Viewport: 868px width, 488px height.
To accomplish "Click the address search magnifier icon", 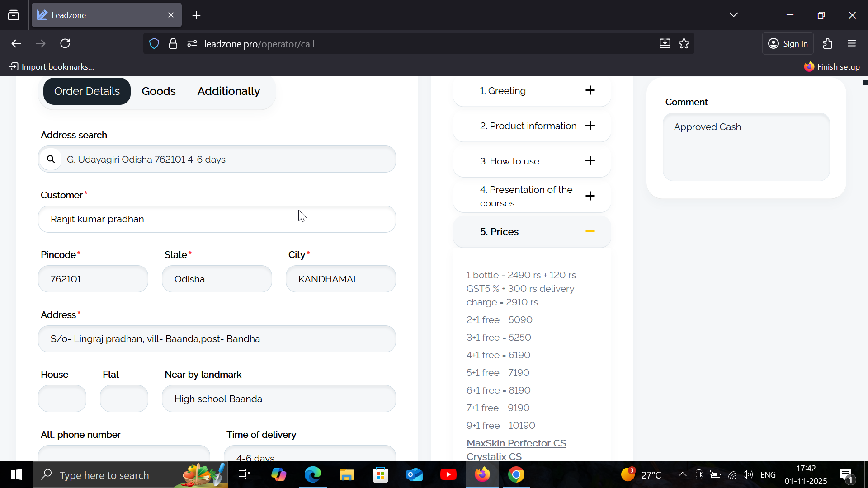I will [x=51, y=159].
